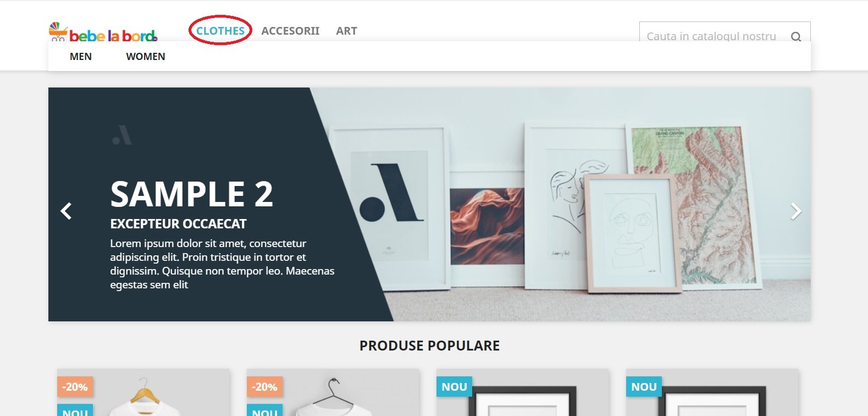This screenshot has width=868, height=416.
Task: Select the Men subcategory
Action: tap(81, 56)
